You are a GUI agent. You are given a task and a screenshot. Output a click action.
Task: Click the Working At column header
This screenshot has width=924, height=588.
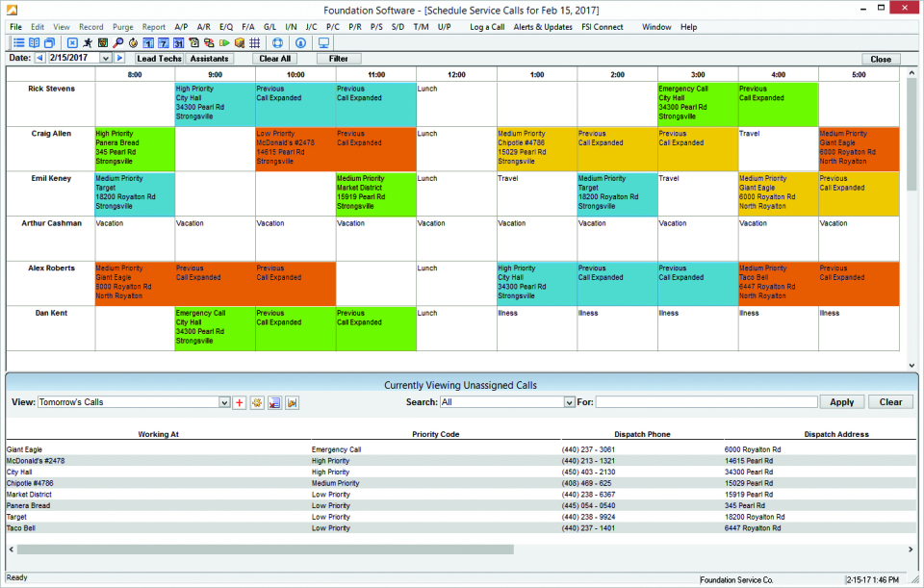click(158, 434)
